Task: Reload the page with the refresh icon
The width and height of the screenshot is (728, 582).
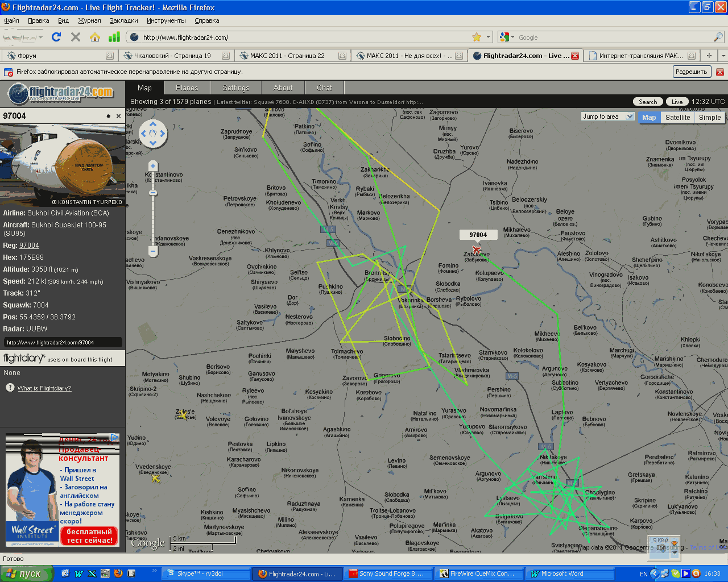Action: (56, 37)
